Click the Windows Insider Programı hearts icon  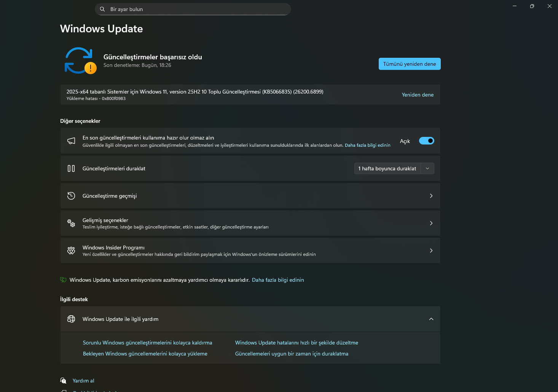tap(71, 251)
